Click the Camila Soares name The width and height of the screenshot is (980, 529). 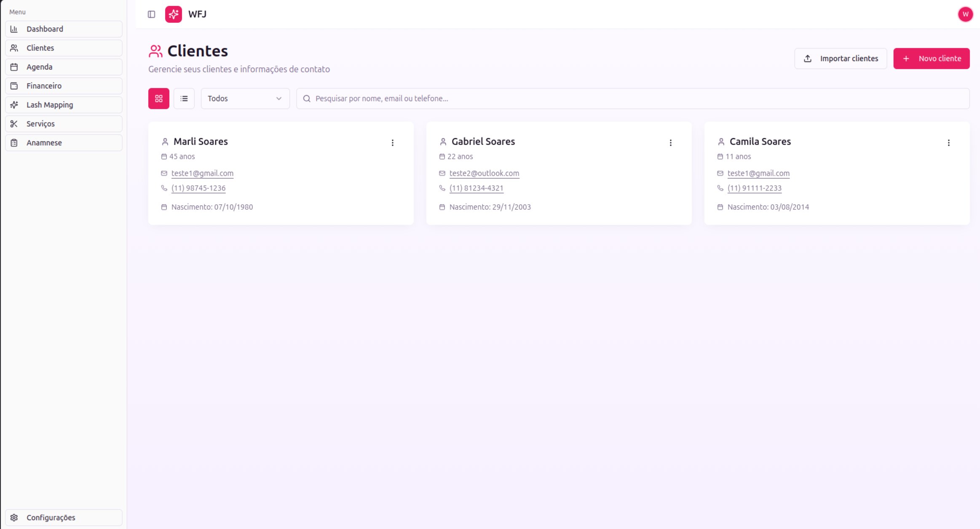click(760, 142)
